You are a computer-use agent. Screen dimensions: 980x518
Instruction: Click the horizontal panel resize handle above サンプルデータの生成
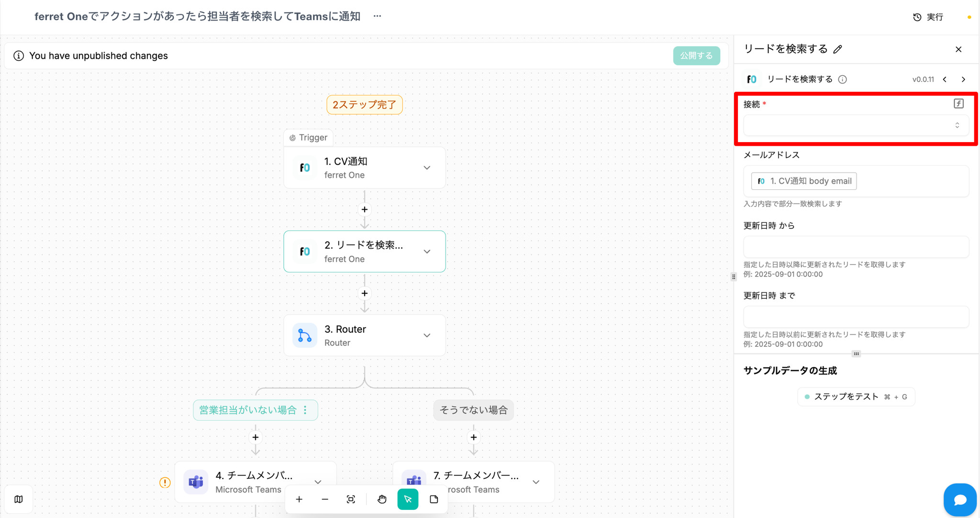[856, 354]
